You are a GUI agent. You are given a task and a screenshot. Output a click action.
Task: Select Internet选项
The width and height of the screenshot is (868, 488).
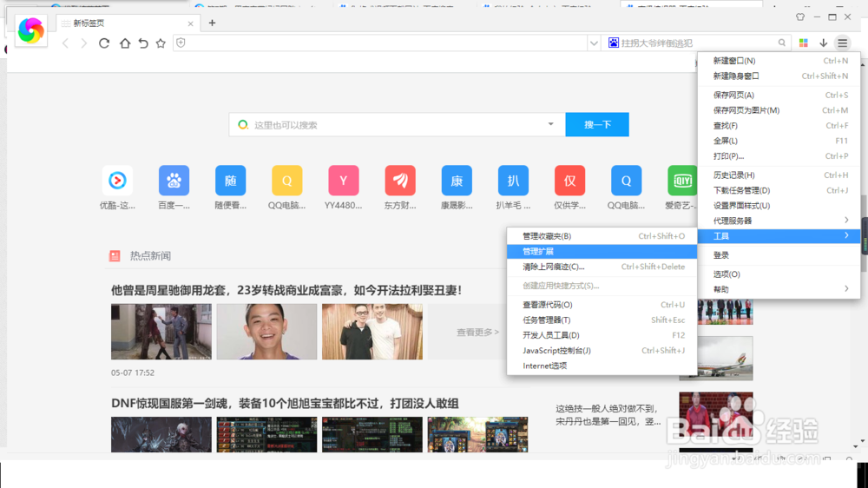click(602, 366)
